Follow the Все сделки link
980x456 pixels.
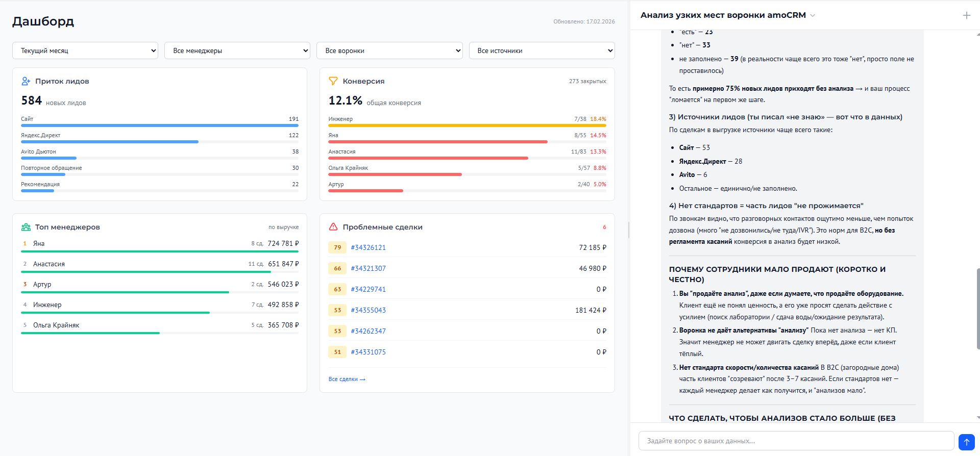pyautogui.click(x=347, y=379)
